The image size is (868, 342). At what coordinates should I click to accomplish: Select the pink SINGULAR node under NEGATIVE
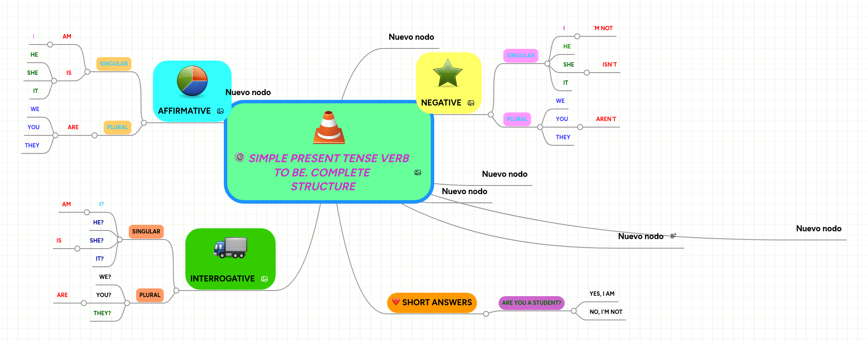pos(521,55)
